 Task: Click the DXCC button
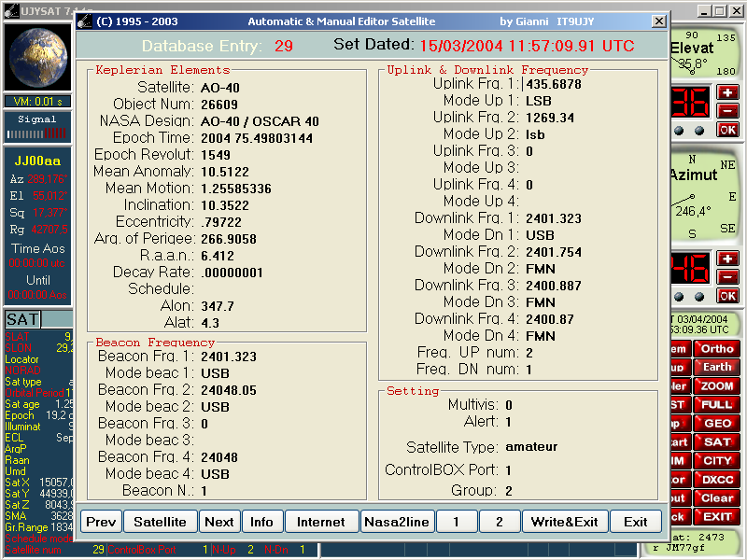717,480
